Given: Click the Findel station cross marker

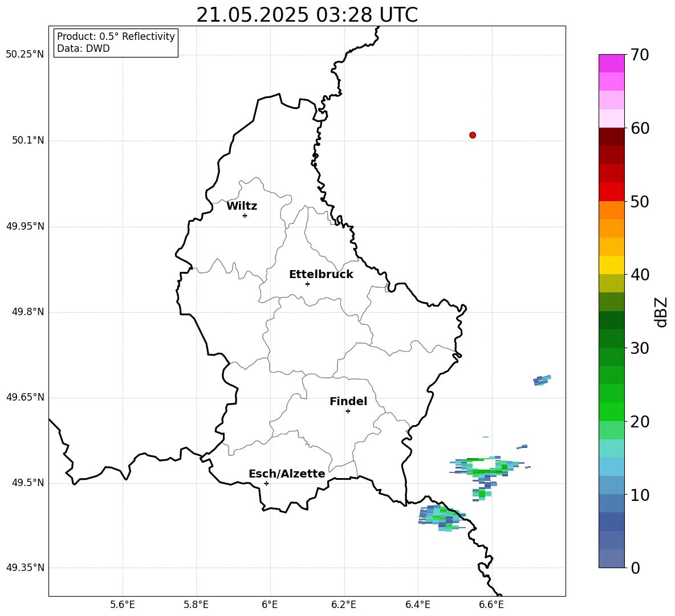Looking at the screenshot, I should 348,411.
